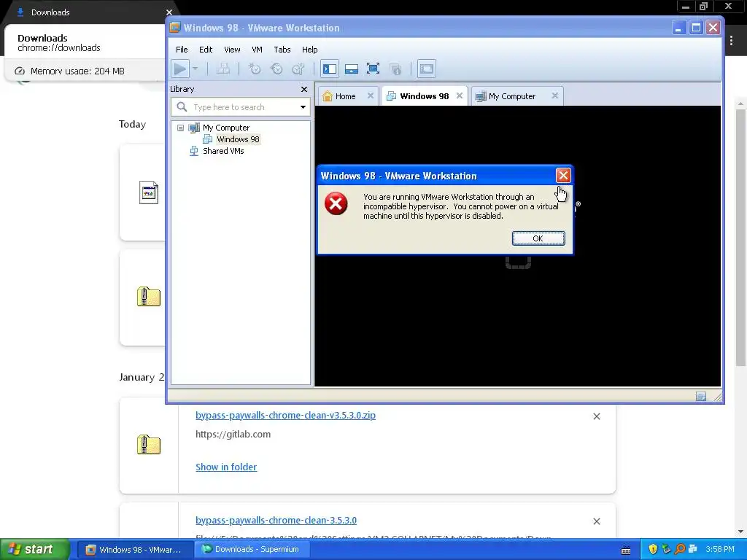The image size is (747, 560).
Task: Open the File menu
Action: coord(182,50)
